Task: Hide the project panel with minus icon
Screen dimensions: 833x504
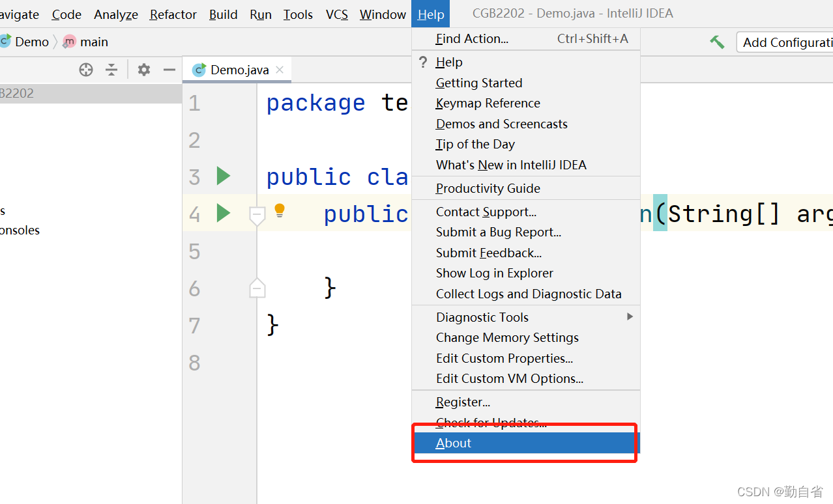Action: click(x=169, y=70)
